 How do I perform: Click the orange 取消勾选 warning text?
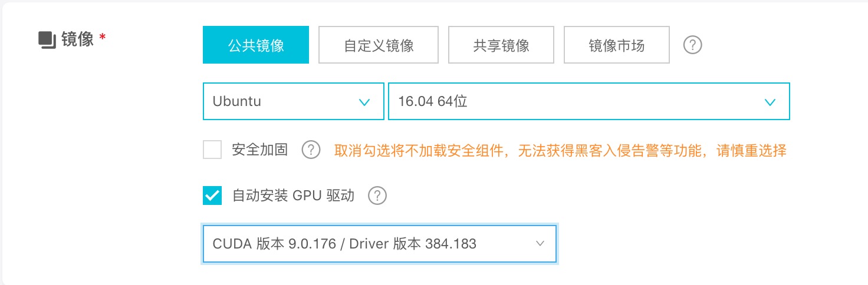(560, 150)
